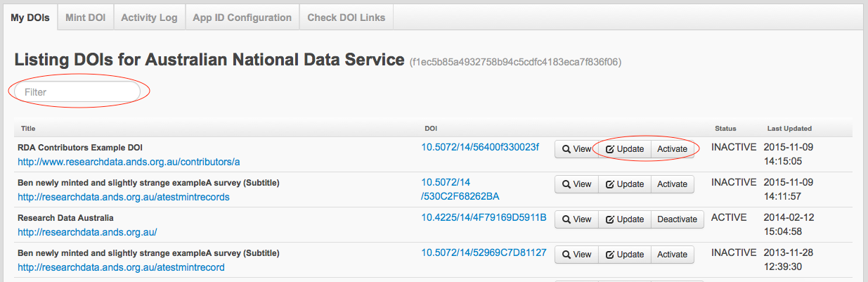This screenshot has height=282, width=868.
Task: Click View magnifier icon for DOI ending 530C2F68262BA
Action: click(x=566, y=184)
